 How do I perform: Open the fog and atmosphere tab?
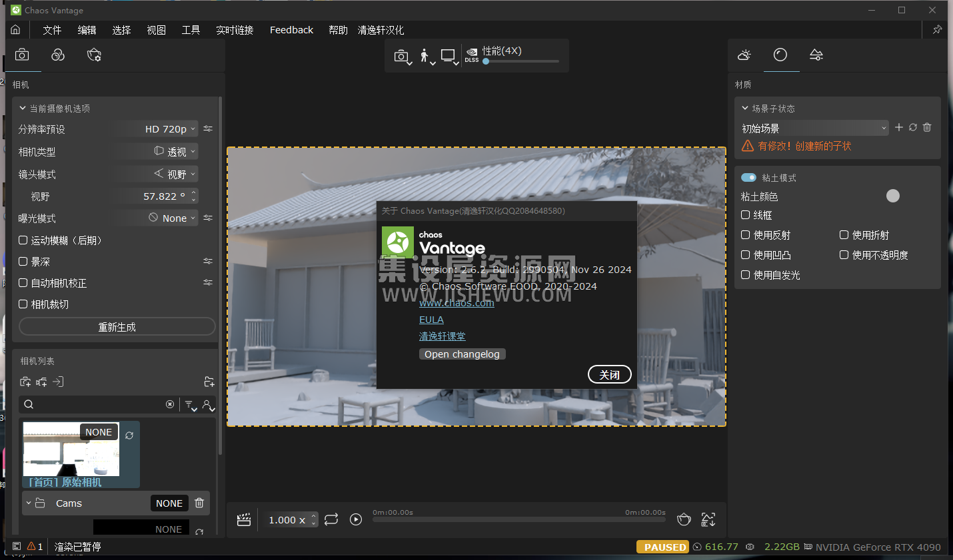click(816, 55)
